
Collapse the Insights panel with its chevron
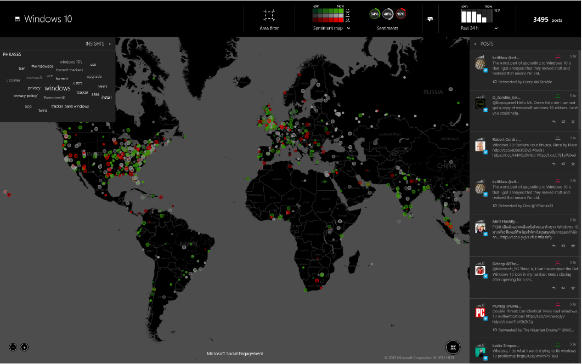(x=109, y=44)
